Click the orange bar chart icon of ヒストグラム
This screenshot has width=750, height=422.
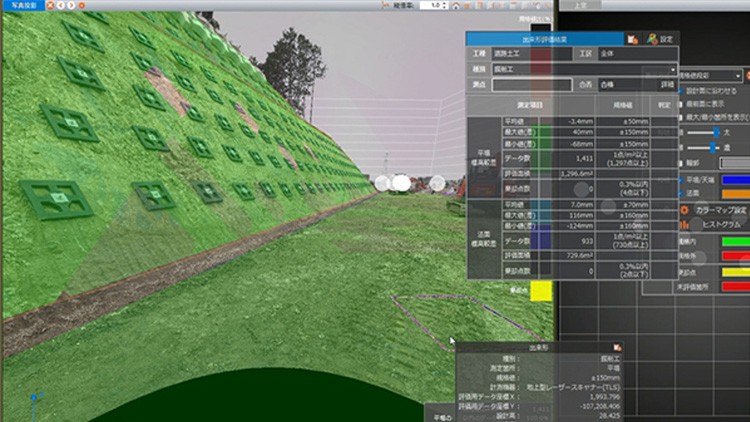[684, 224]
